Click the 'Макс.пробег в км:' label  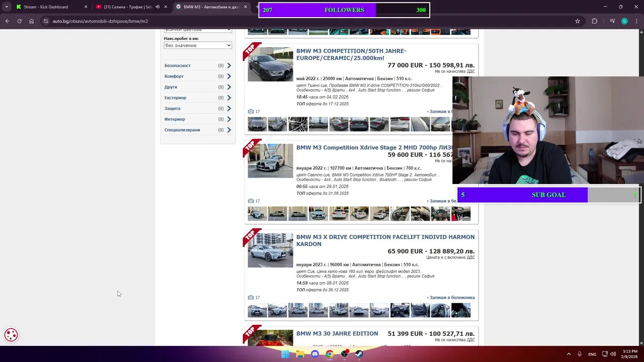pos(181,39)
